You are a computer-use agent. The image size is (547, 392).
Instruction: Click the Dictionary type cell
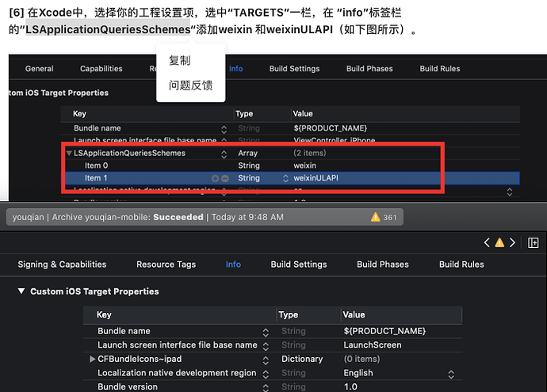[302, 359]
